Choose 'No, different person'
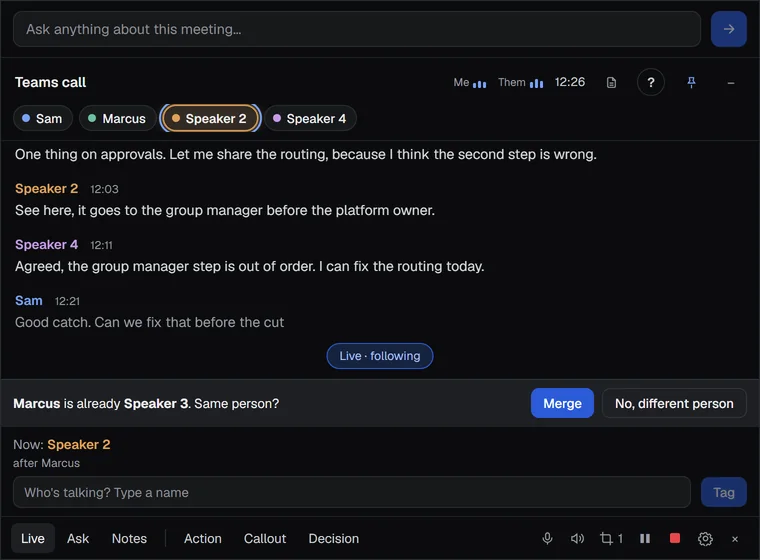Image resolution: width=760 pixels, height=560 pixels. click(674, 403)
